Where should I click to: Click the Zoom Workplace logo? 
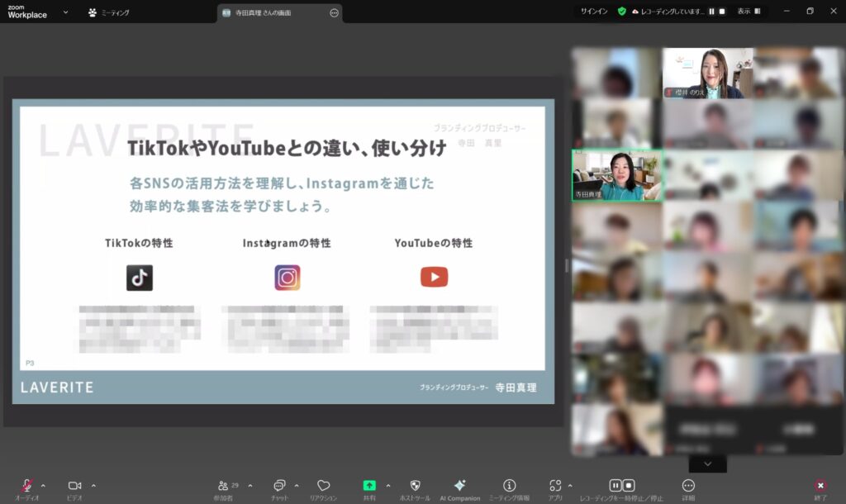point(27,12)
